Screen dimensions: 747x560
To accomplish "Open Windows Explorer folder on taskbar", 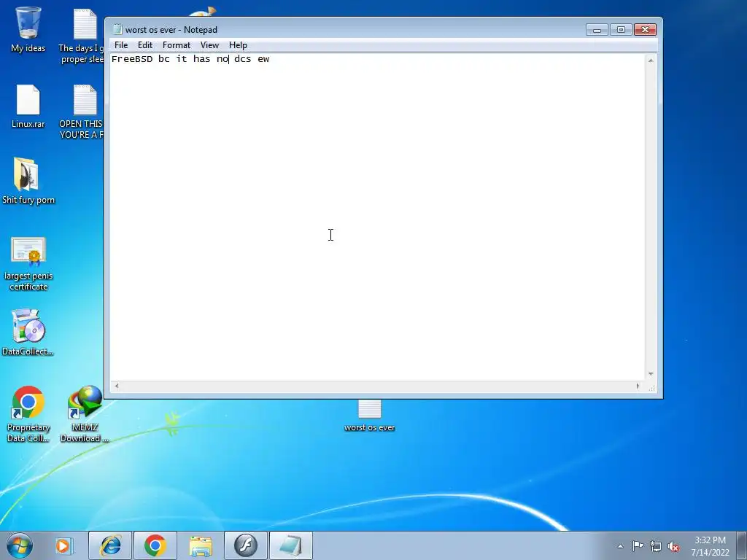I will coord(201,545).
